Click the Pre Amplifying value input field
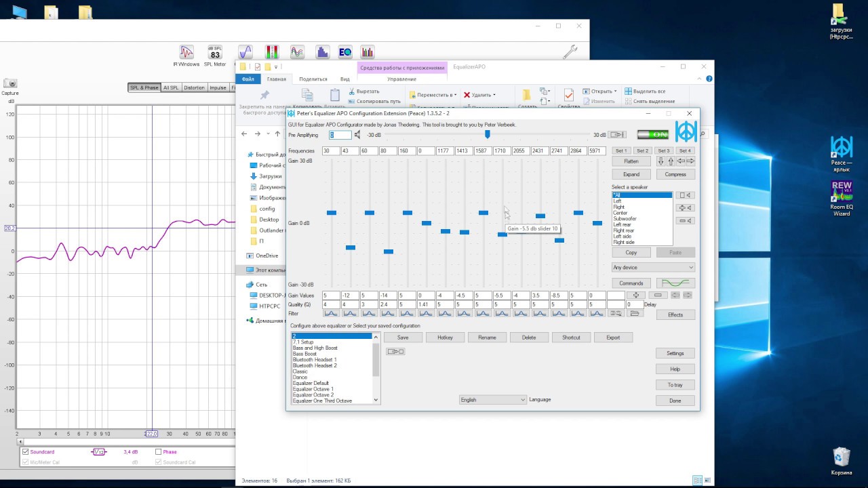The width and height of the screenshot is (868, 488). click(340, 135)
